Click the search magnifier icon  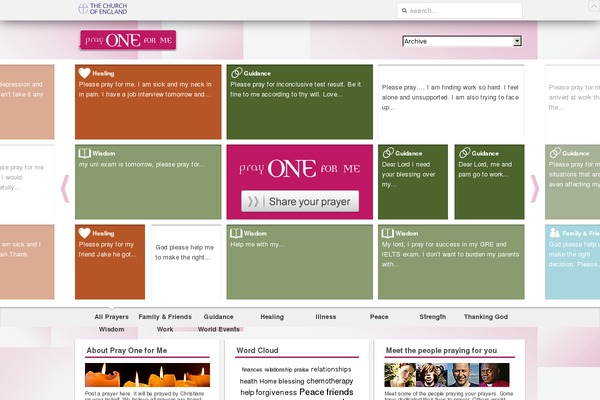[x=404, y=11]
